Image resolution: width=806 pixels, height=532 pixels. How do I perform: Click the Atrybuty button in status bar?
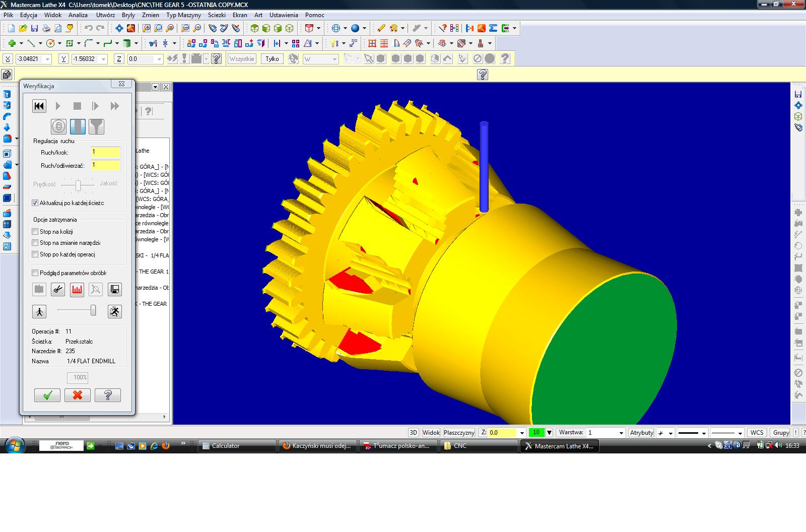coord(642,433)
